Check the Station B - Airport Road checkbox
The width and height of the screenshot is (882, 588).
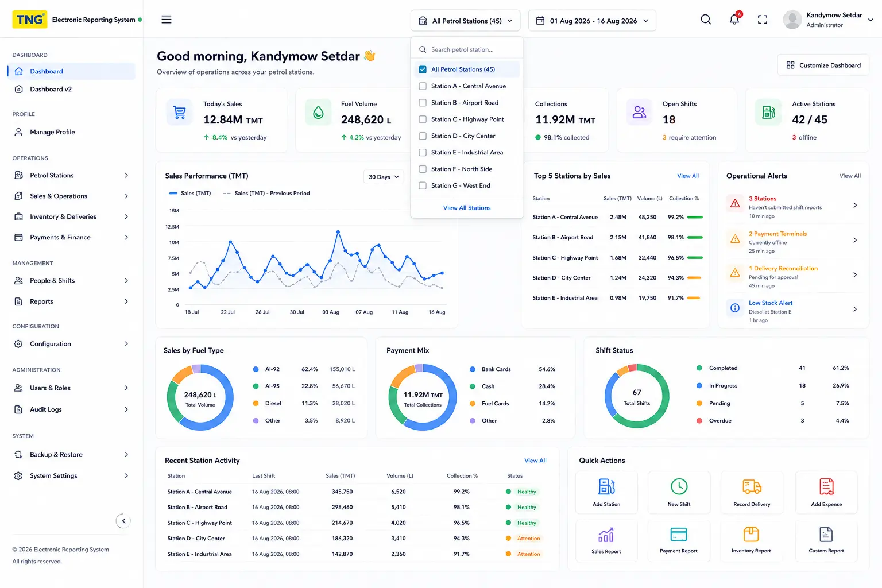point(423,103)
